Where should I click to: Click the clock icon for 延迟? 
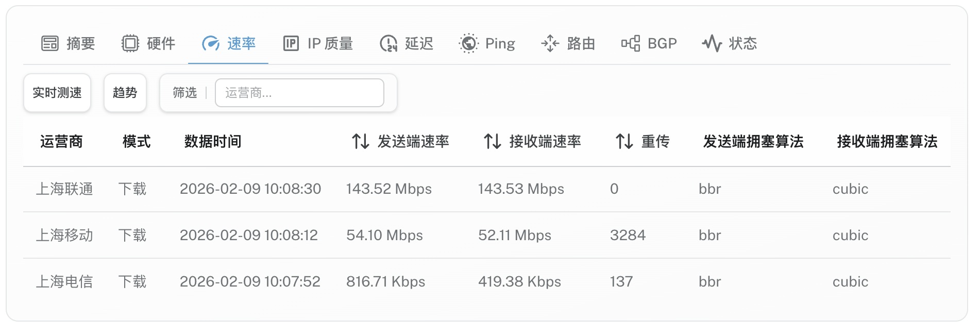(x=388, y=43)
